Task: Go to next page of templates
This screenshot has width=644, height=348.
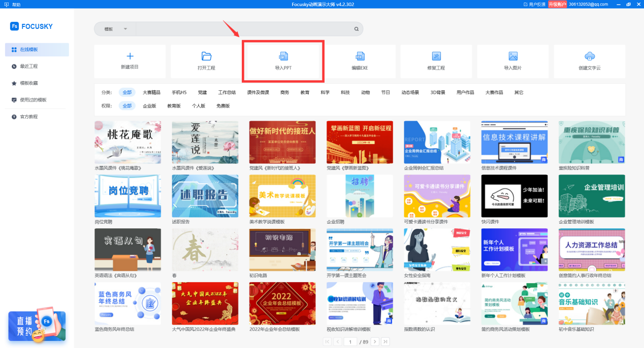Action: click(x=375, y=342)
